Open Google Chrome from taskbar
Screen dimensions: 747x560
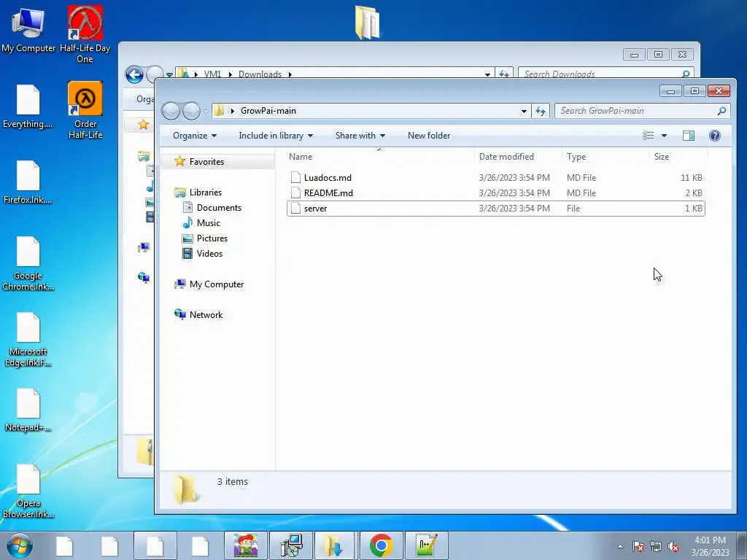click(381, 545)
